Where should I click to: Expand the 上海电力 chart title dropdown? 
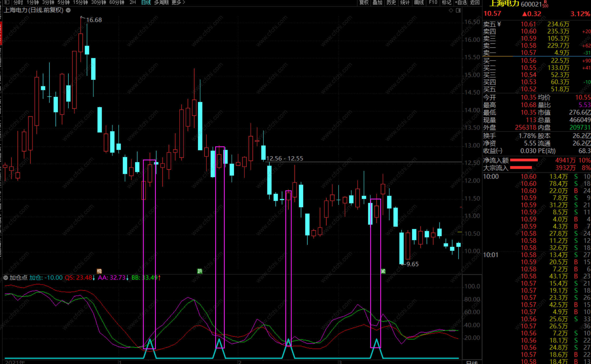click(x=68, y=10)
